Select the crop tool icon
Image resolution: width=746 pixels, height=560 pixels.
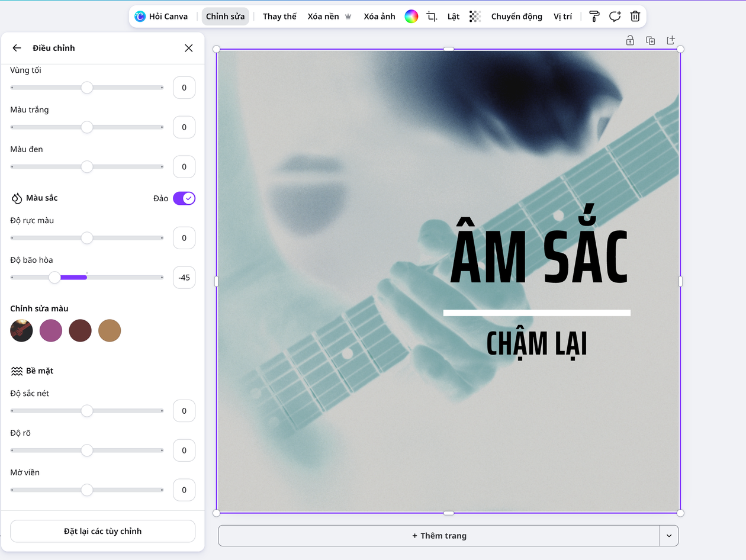(x=432, y=17)
